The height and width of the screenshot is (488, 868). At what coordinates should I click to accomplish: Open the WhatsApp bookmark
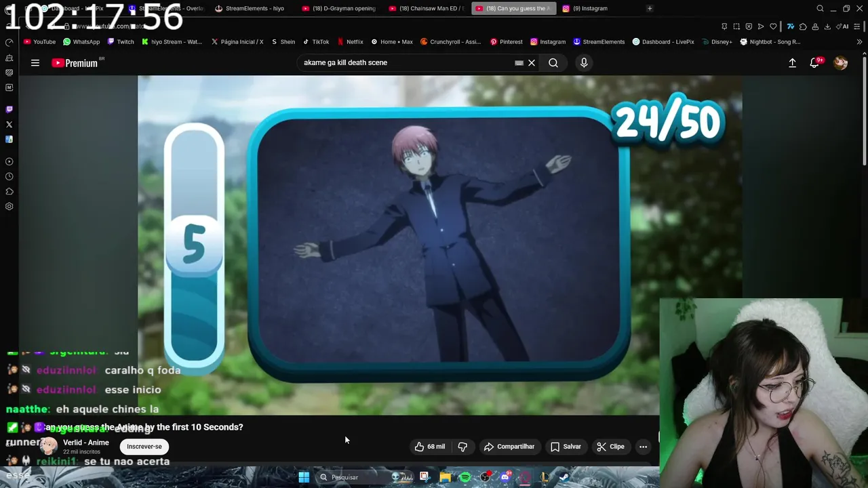point(81,41)
